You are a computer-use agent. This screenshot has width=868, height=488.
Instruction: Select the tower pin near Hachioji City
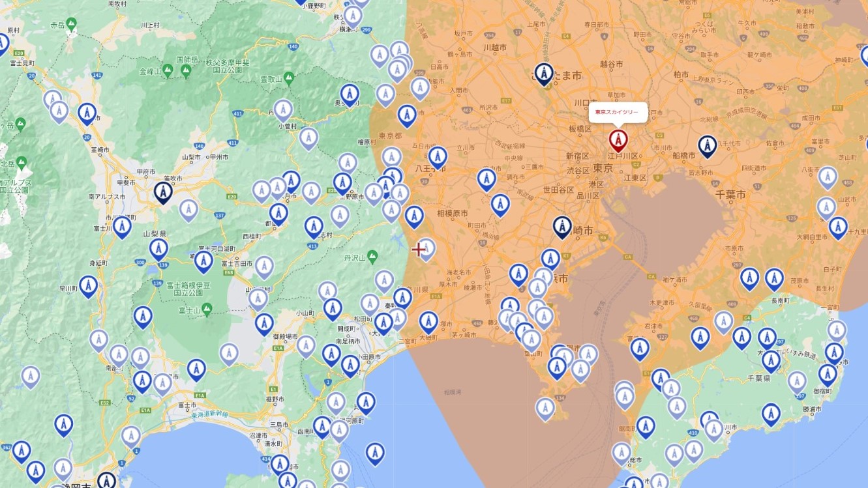[x=436, y=156]
